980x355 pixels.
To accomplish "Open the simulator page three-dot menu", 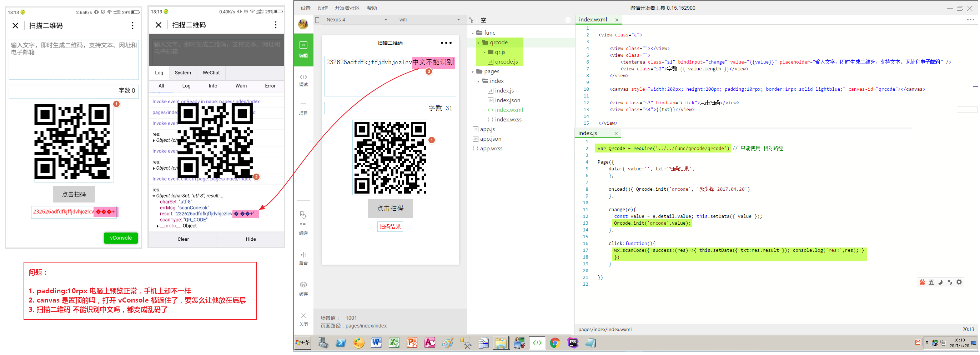I will 446,43.
